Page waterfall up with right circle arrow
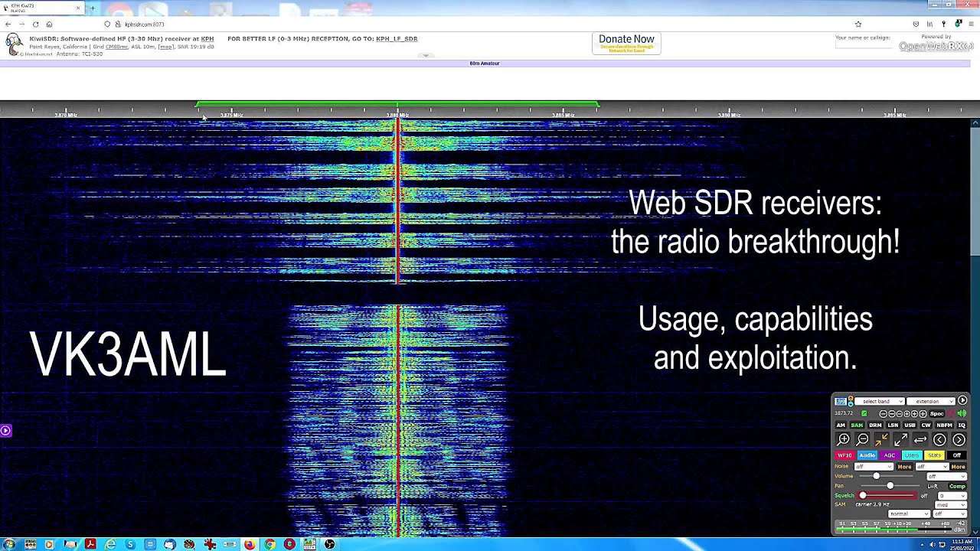This screenshot has height=551, width=980. click(959, 439)
